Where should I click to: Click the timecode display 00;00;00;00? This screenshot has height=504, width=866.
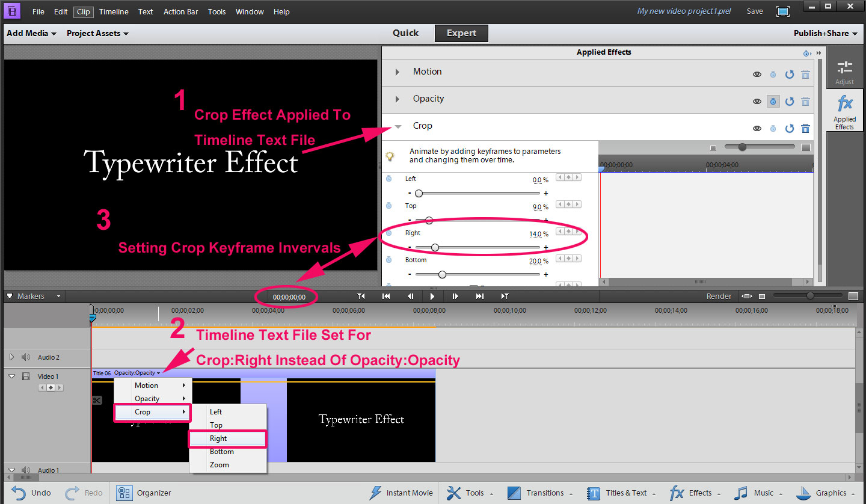click(289, 297)
